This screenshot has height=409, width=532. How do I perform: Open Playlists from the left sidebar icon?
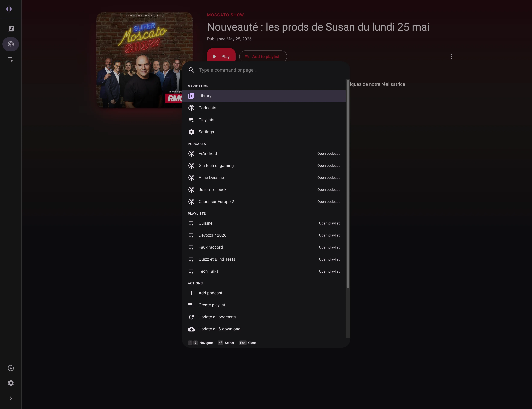(x=11, y=59)
